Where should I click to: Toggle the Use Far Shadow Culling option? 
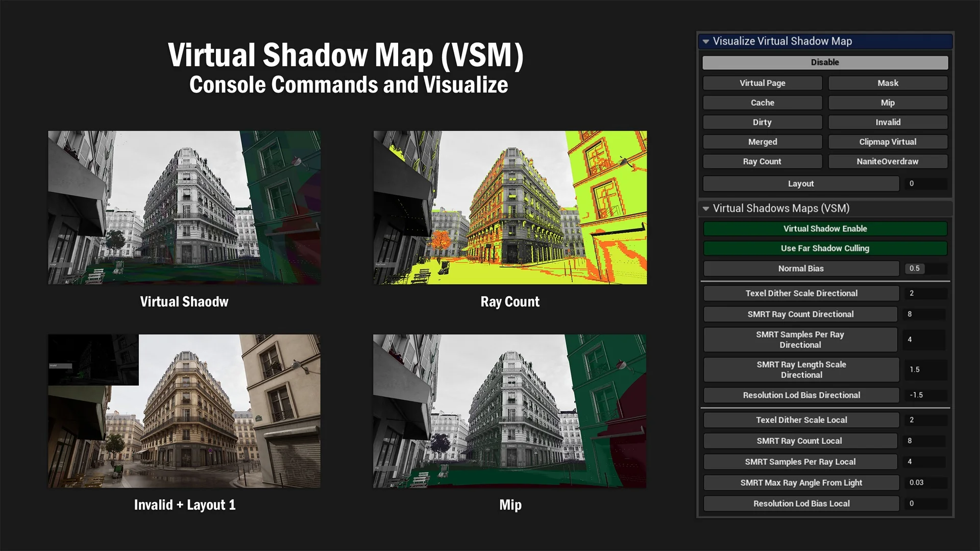(x=825, y=248)
